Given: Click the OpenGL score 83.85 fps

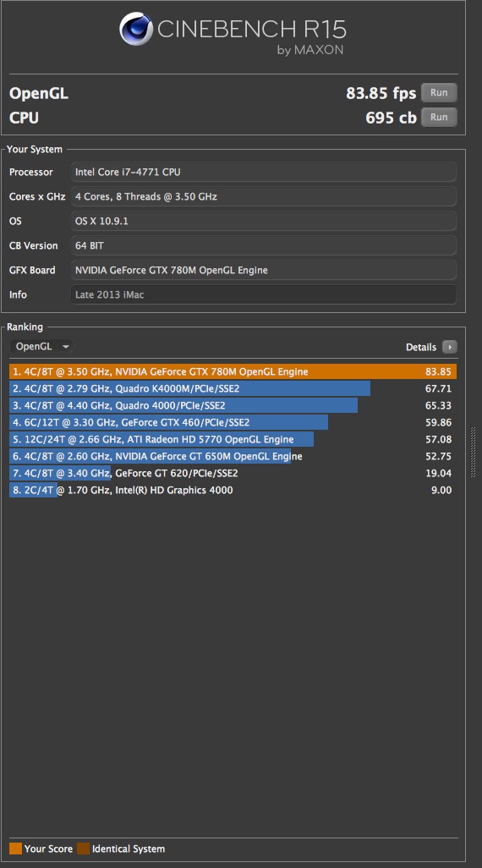Looking at the screenshot, I should coord(381,93).
